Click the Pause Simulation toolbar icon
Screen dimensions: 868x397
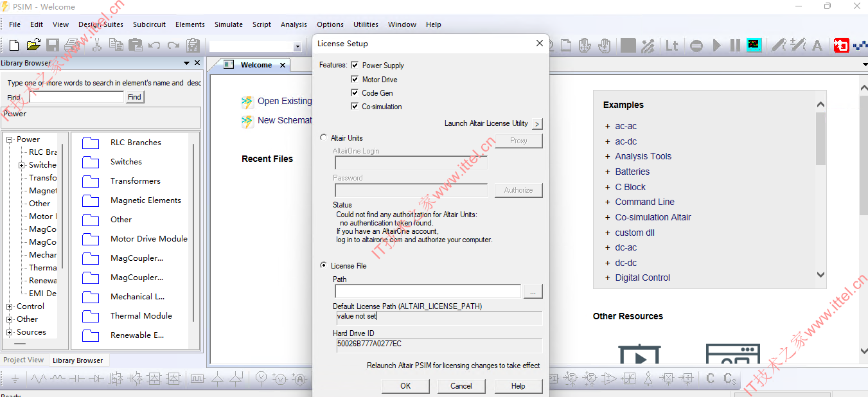coord(735,46)
